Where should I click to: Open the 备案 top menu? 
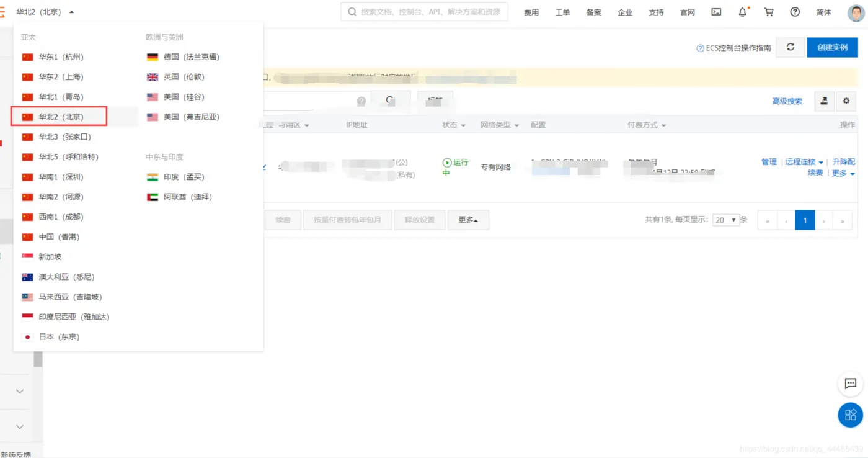pyautogui.click(x=593, y=12)
